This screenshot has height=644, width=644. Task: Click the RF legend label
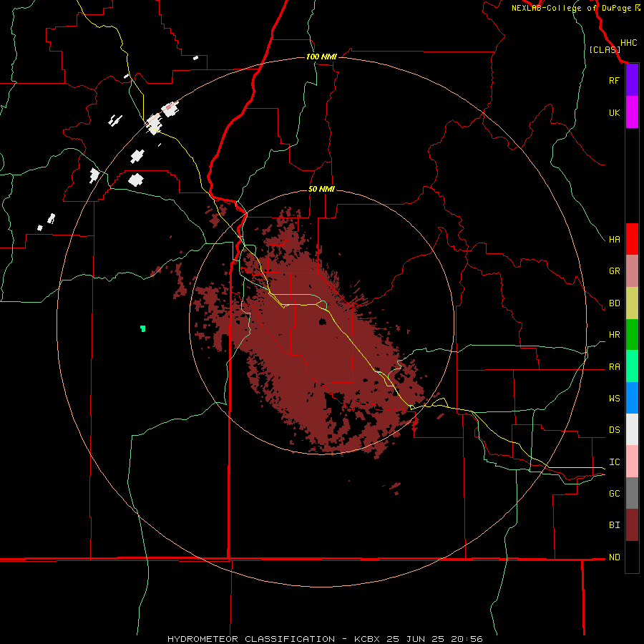[614, 80]
